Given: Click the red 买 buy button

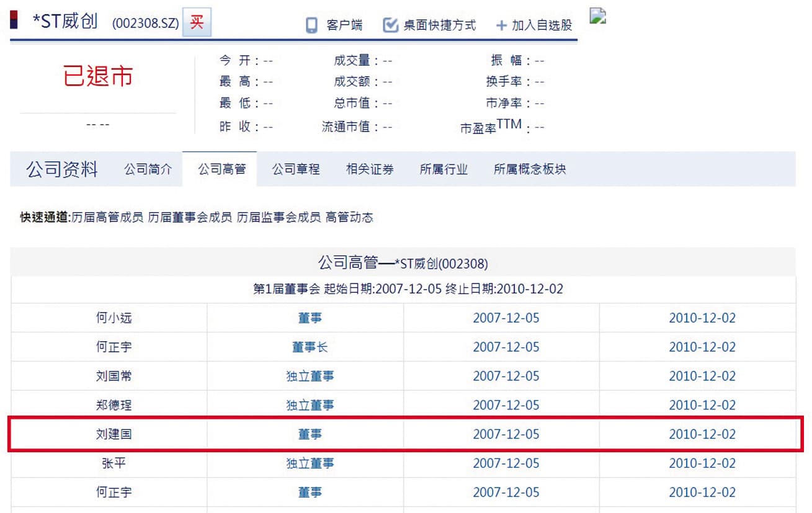Looking at the screenshot, I should 197,24.
